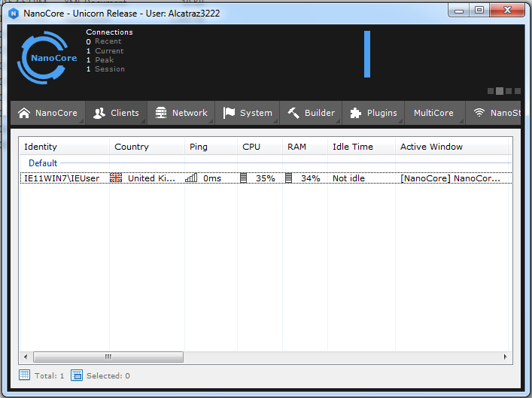The image size is (532, 398).
Task: Click the blue connection graph bar
Action: coord(367,54)
